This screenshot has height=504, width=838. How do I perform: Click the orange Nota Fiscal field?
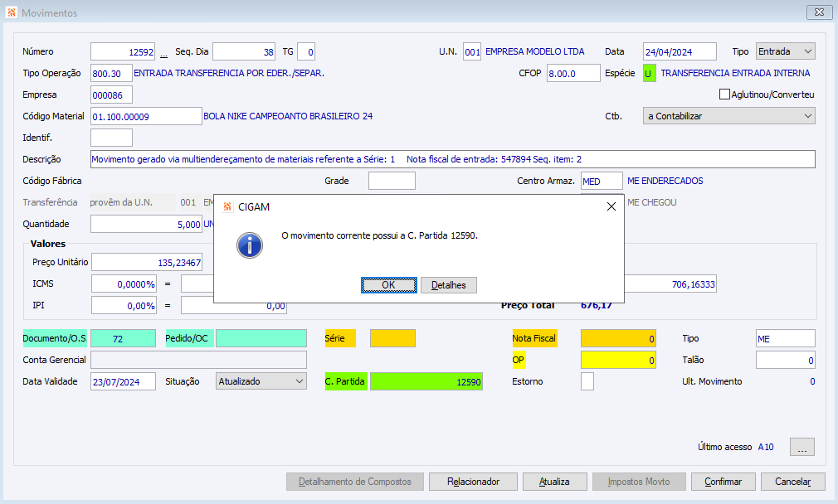[x=618, y=338]
